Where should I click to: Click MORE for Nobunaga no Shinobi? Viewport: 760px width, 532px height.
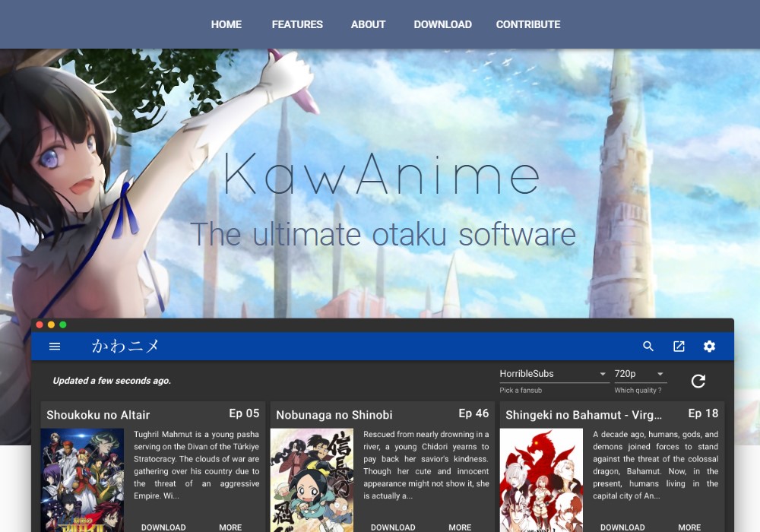pyautogui.click(x=460, y=527)
